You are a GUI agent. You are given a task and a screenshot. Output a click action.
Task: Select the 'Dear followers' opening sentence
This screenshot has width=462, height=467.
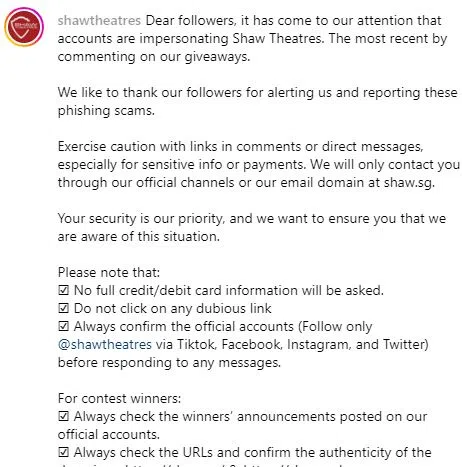[x=252, y=38]
